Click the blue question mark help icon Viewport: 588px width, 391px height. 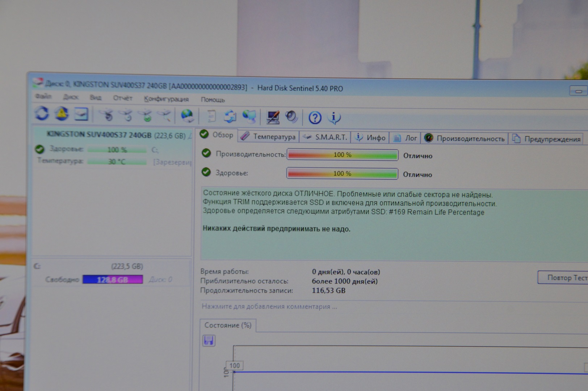pyautogui.click(x=315, y=118)
